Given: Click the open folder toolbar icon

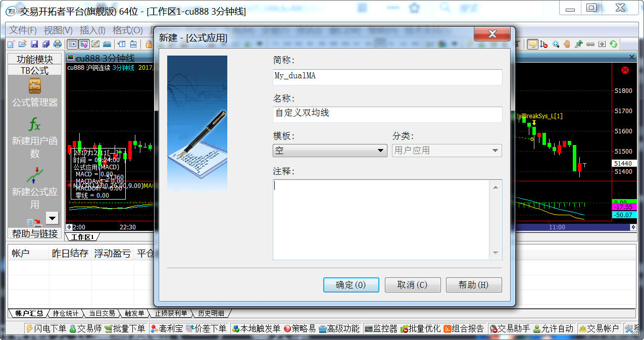Looking at the screenshot, I should click(x=23, y=44).
